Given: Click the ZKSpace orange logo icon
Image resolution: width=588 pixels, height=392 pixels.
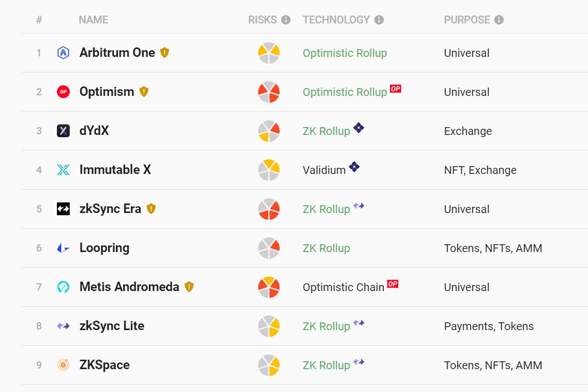Looking at the screenshot, I should (x=64, y=365).
